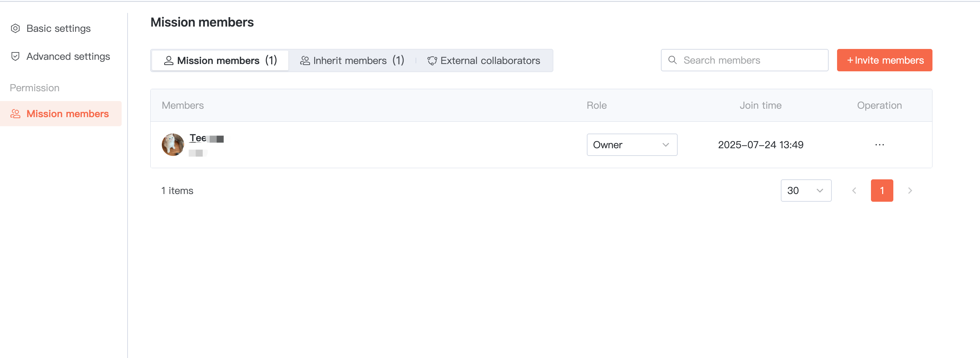Image resolution: width=980 pixels, height=358 pixels.
Task: Click the chevron in the Owner dropdown
Action: (665, 145)
